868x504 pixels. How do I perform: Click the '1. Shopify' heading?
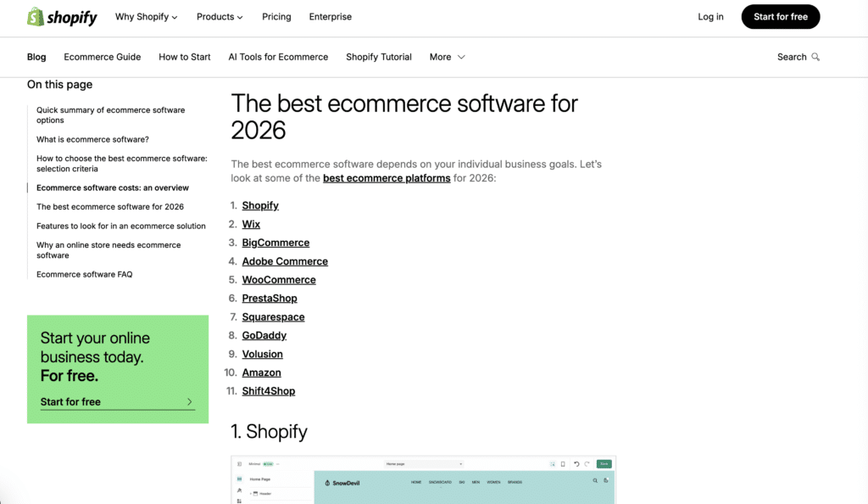(269, 431)
